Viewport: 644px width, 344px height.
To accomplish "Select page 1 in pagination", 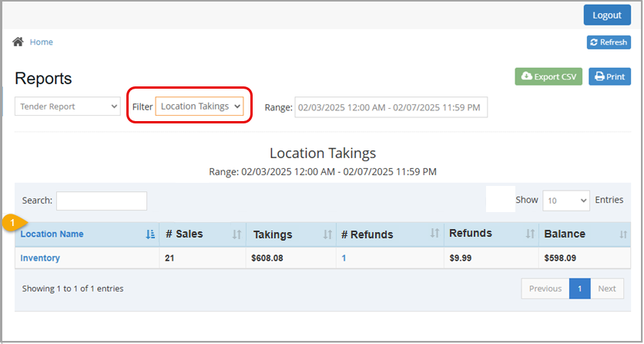I will [x=580, y=288].
